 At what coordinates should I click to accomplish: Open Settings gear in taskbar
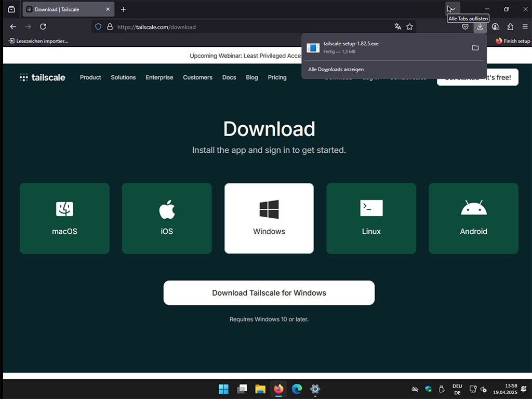(x=315, y=389)
